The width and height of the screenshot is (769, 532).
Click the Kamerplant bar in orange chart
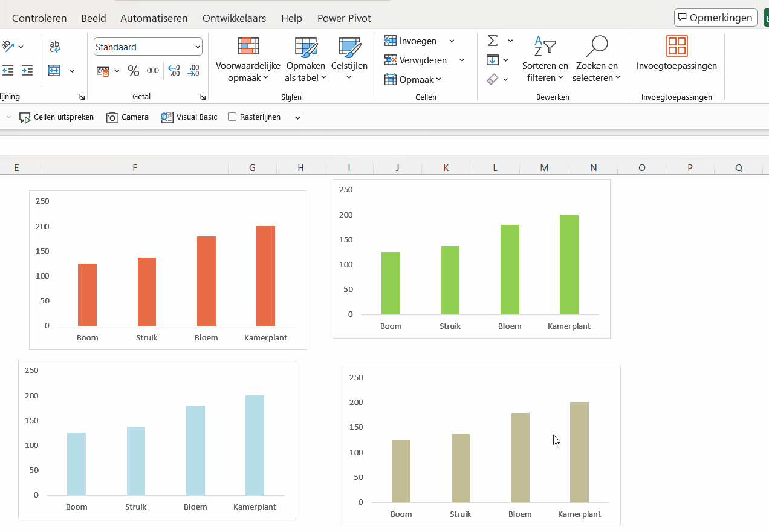tap(266, 276)
